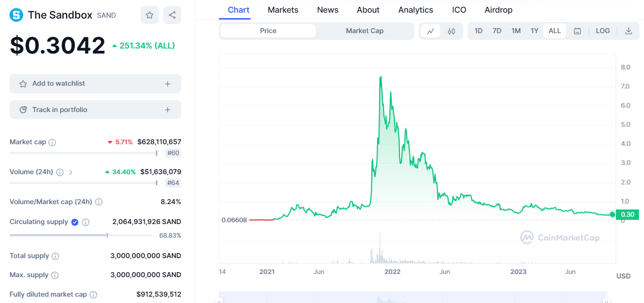The width and height of the screenshot is (644, 303).
Task: Click info icon next to Volume/Market cap
Action: [99, 202]
